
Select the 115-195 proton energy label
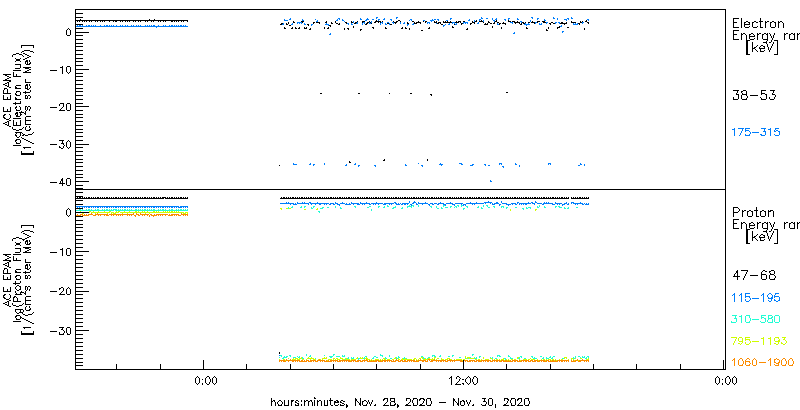(756, 298)
